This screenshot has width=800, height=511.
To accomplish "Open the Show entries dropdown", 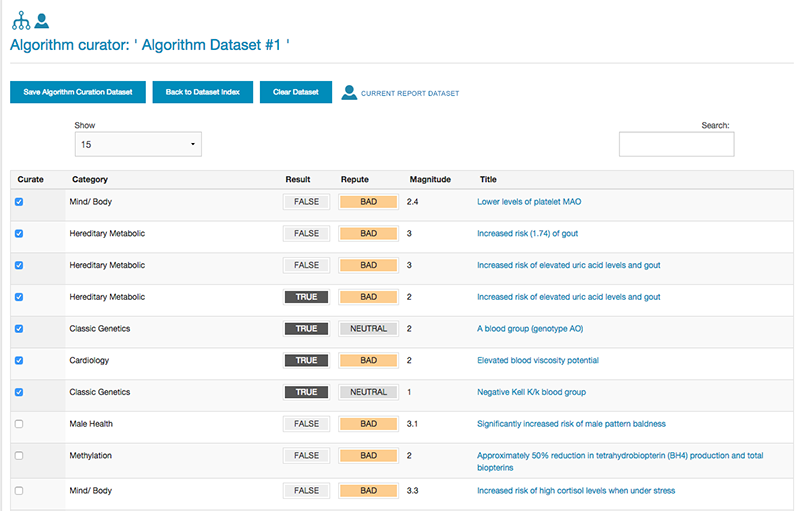I will pyautogui.click(x=138, y=144).
